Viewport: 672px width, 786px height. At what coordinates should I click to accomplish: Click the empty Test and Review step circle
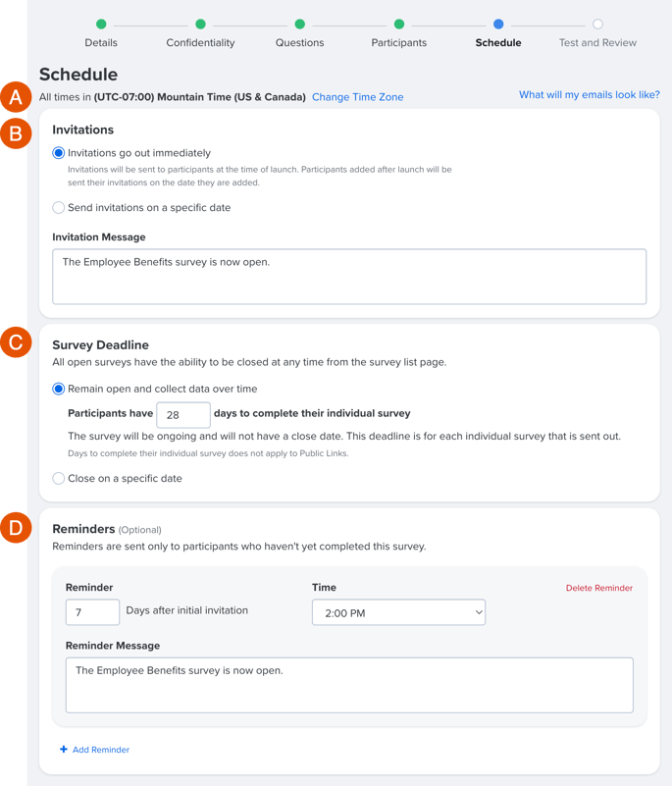click(597, 25)
